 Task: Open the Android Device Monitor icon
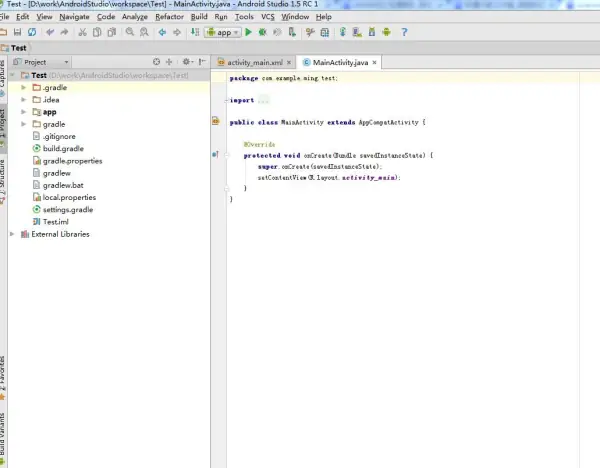386,32
